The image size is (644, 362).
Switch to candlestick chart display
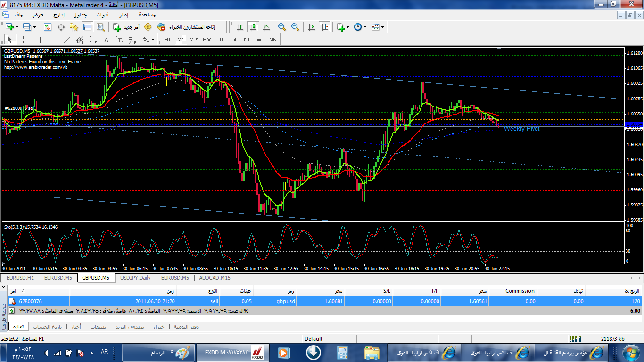click(254, 27)
